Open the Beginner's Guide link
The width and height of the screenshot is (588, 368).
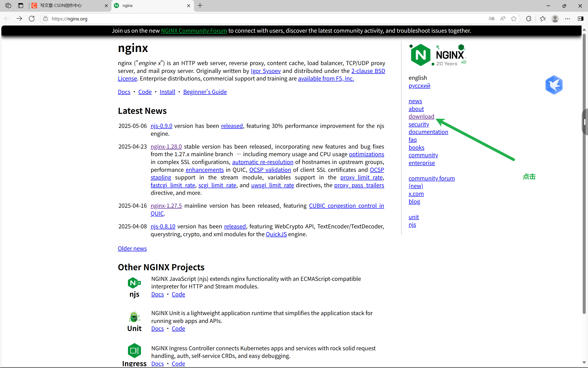point(205,92)
